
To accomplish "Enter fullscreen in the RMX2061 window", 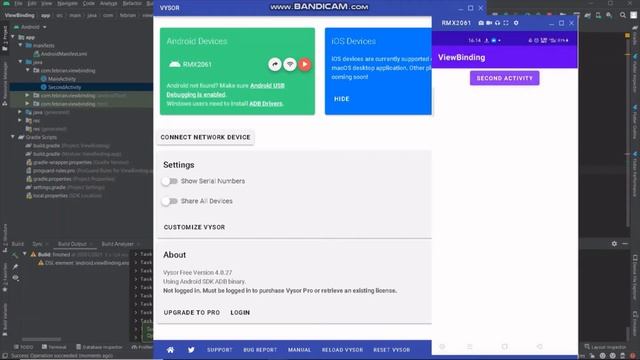I will pyautogui.click(x=506, y=23).
